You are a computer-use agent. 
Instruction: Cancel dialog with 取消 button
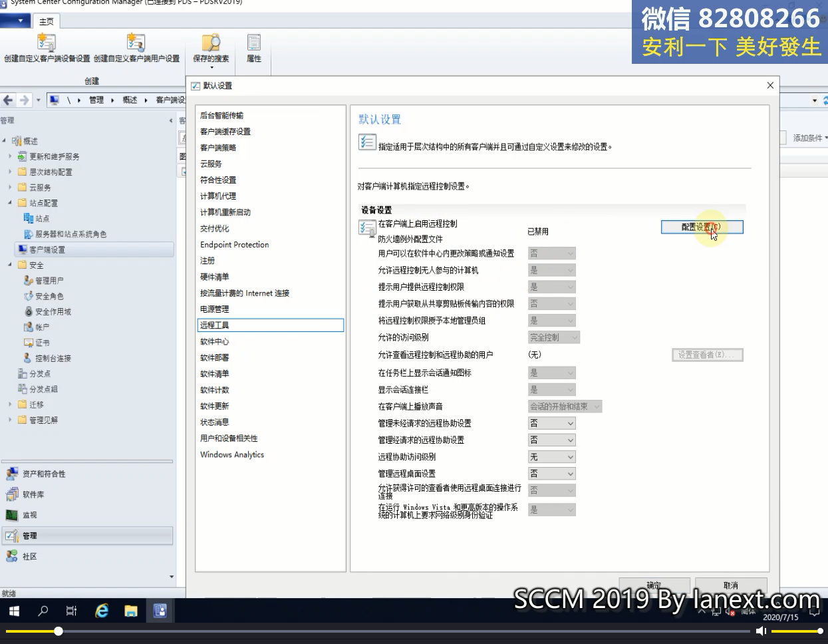coord(732,585)
